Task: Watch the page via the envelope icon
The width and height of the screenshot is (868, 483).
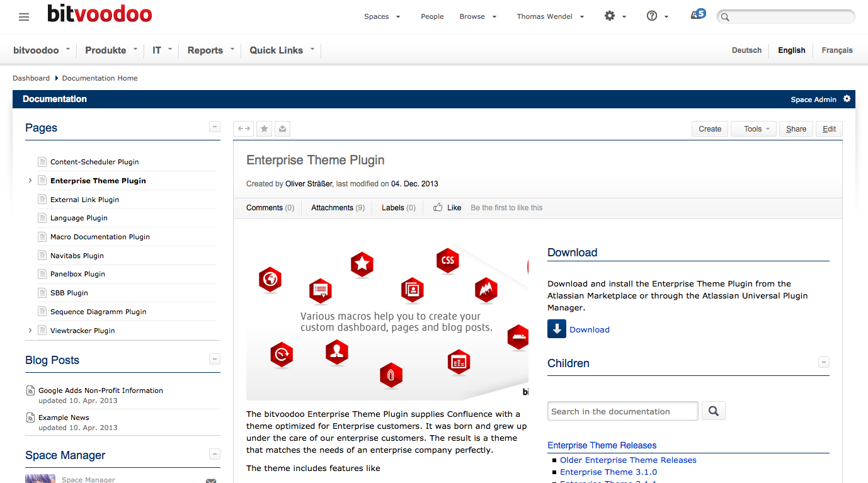Action: [282, 128]
